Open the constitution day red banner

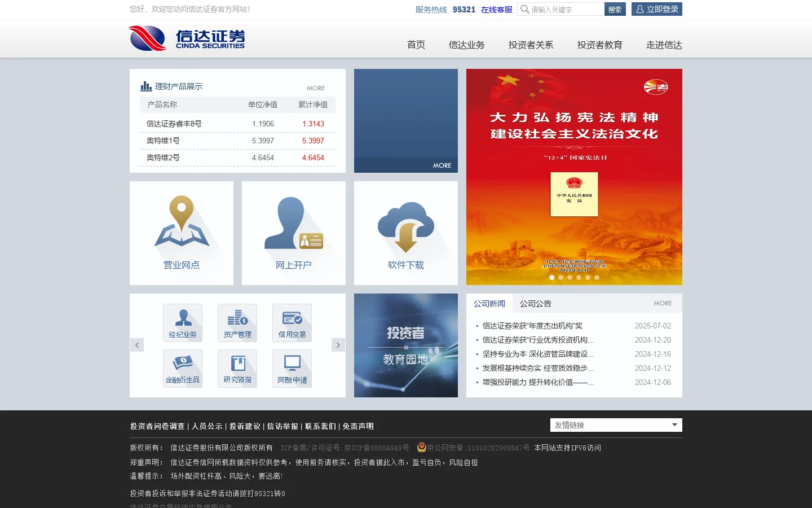[x=574, y=177]
